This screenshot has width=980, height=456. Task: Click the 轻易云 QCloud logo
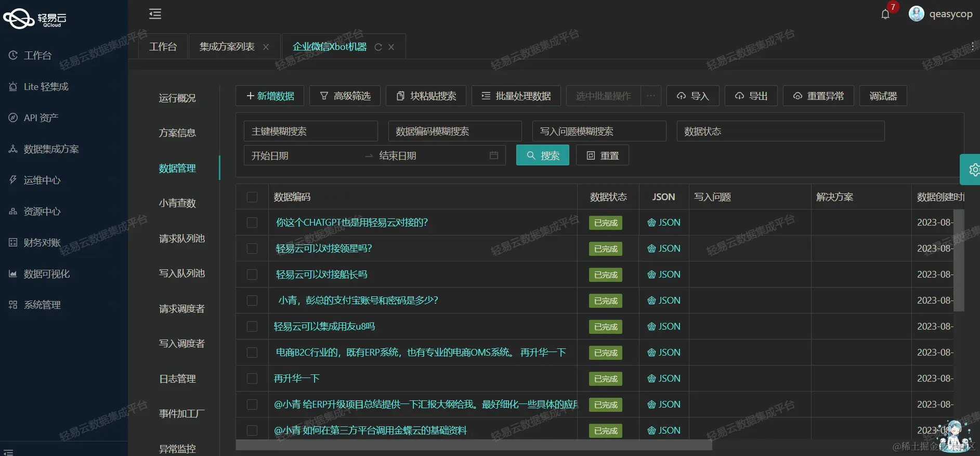tap(35, 19)
